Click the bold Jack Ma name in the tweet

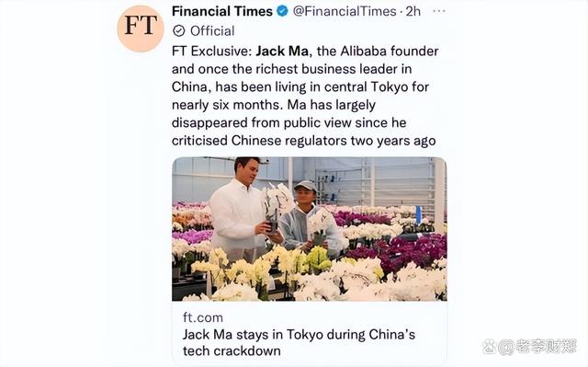(x=282, y=51)
